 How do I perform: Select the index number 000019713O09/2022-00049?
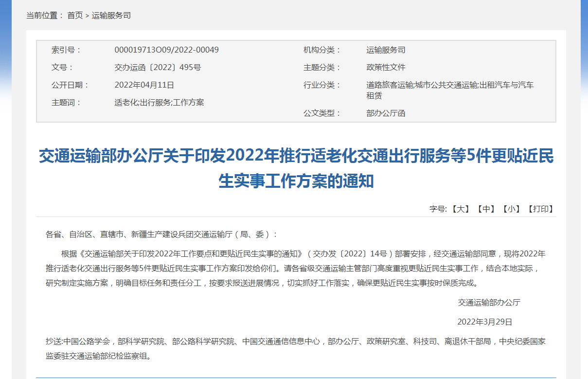pyautogui.click(x=166, y=50)
